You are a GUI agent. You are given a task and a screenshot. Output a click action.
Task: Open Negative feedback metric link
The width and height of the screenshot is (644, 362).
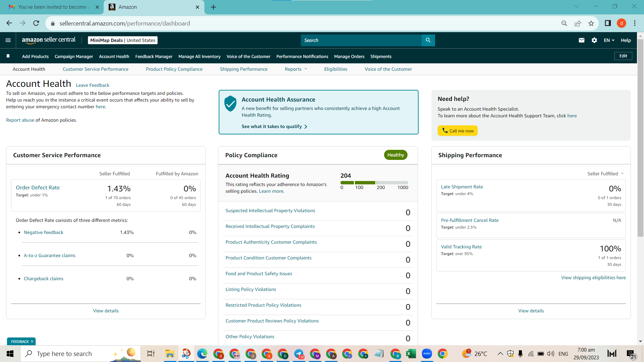pos(43,232)
